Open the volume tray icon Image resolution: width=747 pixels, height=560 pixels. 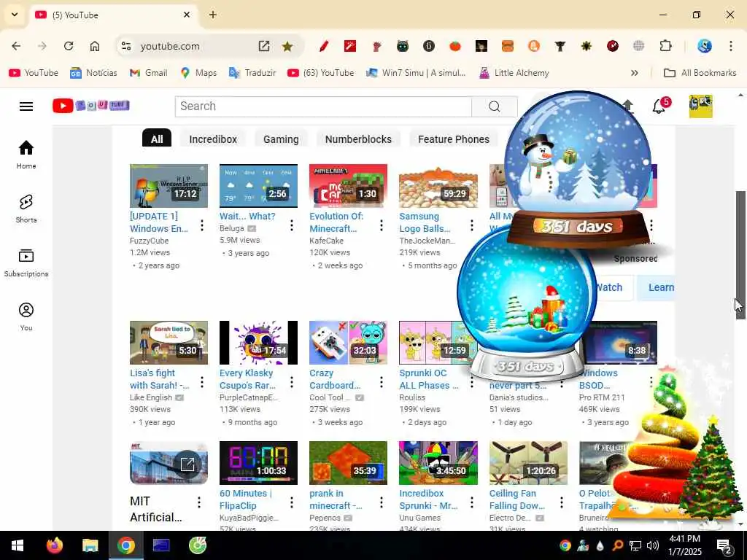(x=652, y=545)
